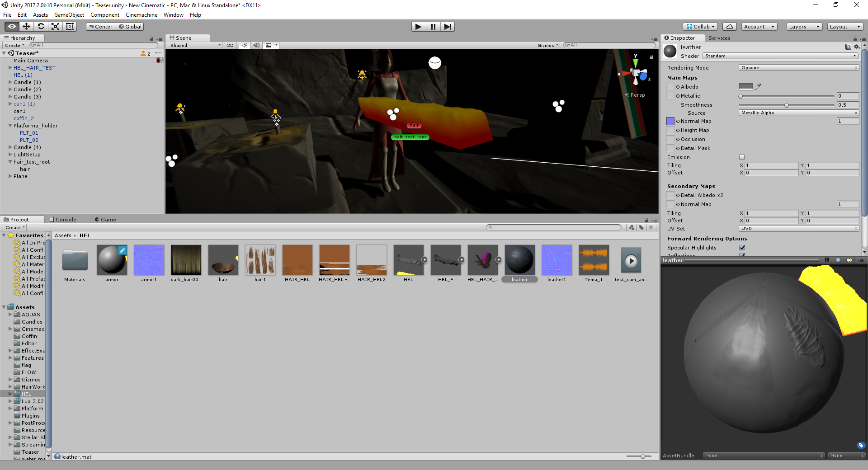Viewport: 868px width, 470px height.
Task: Open the Rendering Mode dropdown
Action: click(799, 68)
